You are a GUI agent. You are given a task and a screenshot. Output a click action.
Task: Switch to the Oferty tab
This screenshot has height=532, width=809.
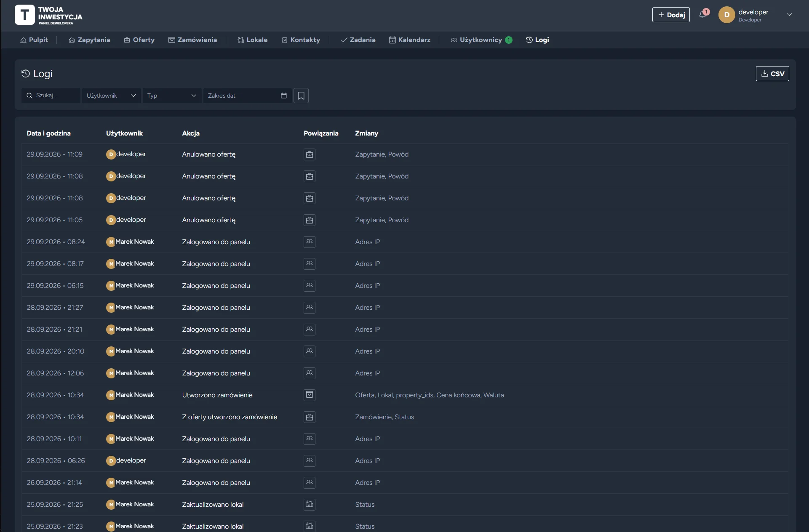pyautogui.click(x=139, y=40)
